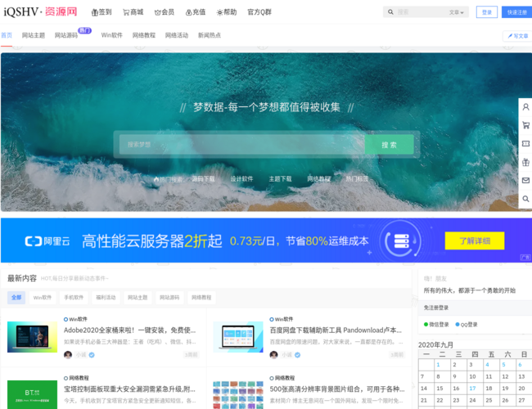Select the 网站源码 content filter tab

click(169, 298)
